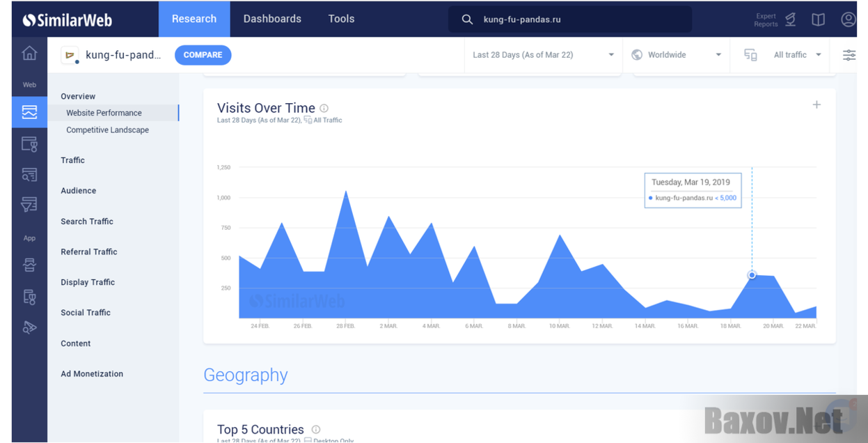Open the Referral Traffic section
The image size is (868, 443).
89,252
